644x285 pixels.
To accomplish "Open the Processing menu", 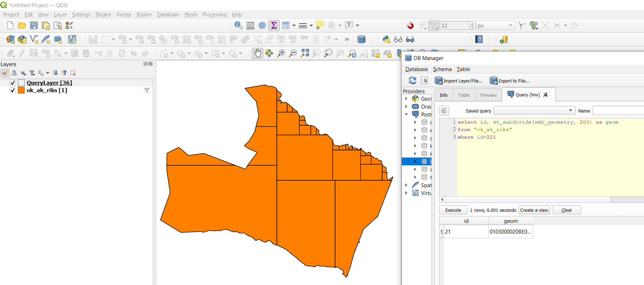I will tap(214, 15).
